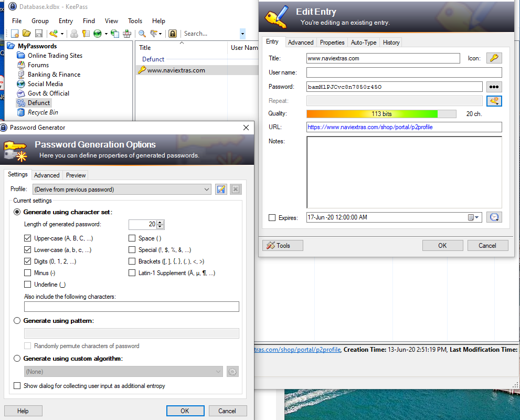Open the Add Entry dropdown arrow
The height and width of the screenshot is (420, 520).
click(x=62, y=34)
